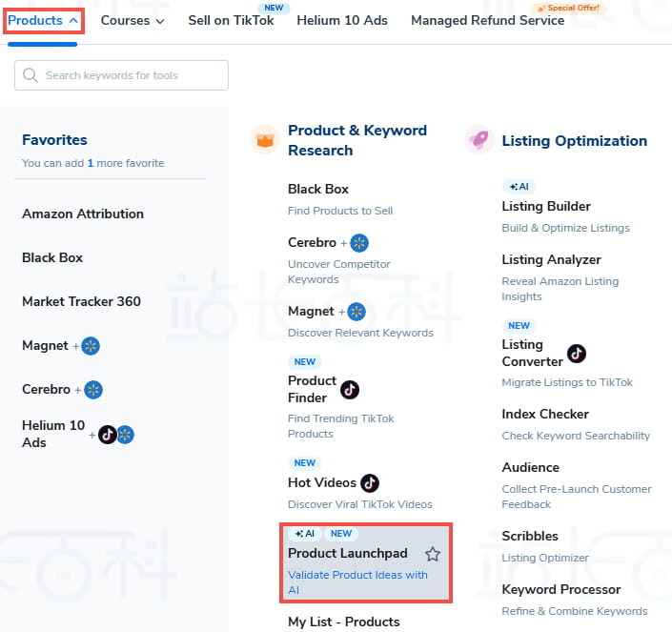
Task: Click TikTok icon beside Hot Videos
Action: [370, 483]
